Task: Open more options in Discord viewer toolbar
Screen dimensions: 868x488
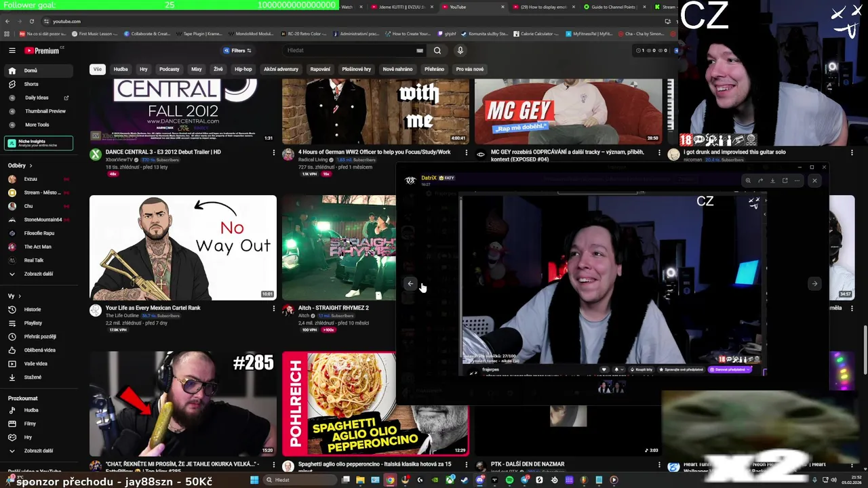Action: (x=797, y=181)
